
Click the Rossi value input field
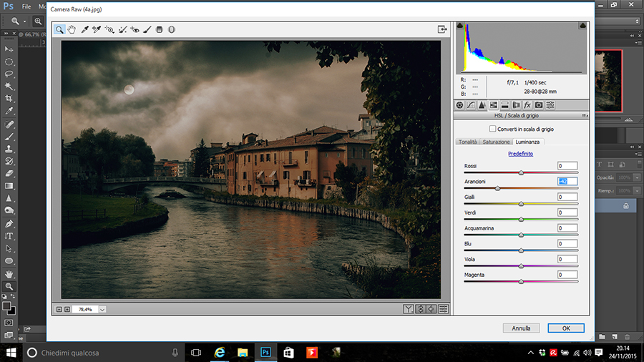[x=567, y=166]
